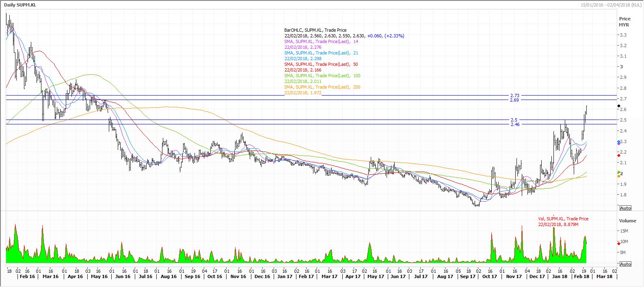Click the black last-price diamond marker
Image resolution: width=644 pixels, height=287 pixels.
[618, 106]
